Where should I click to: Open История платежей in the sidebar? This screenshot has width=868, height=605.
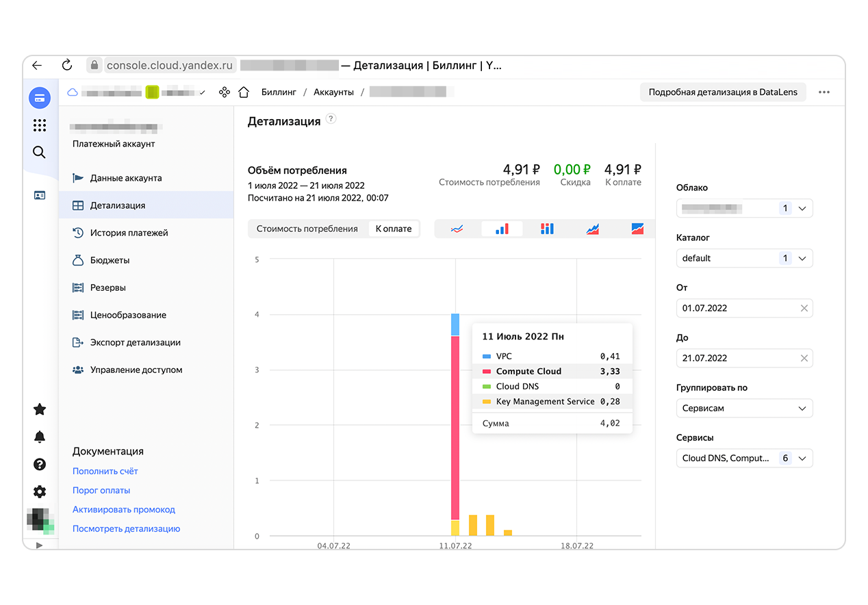(x=146, y=233)
